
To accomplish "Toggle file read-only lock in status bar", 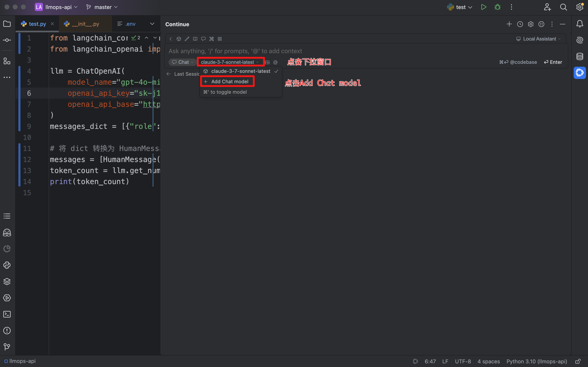I will click(578, 361).
